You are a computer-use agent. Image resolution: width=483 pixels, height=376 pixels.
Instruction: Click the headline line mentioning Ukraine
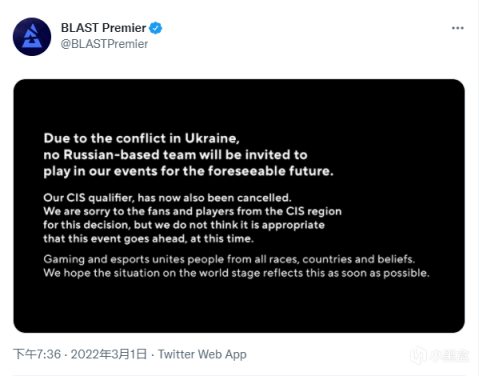[x=142, y=138]
